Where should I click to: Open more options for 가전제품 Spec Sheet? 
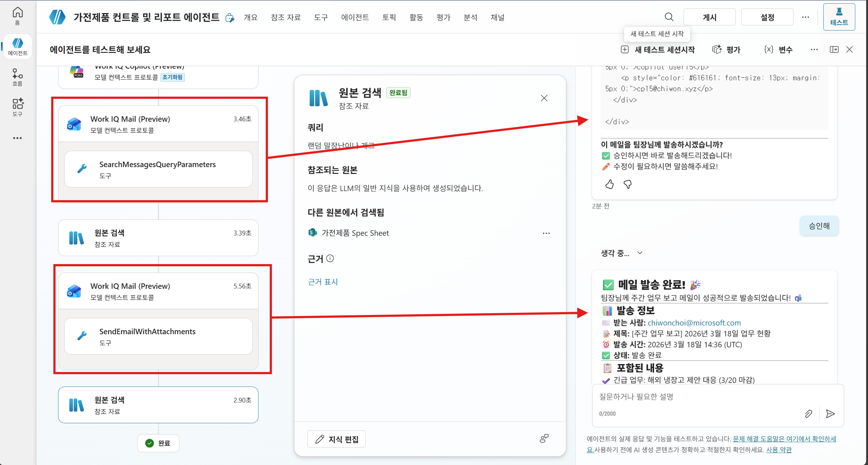click(546, 233)
